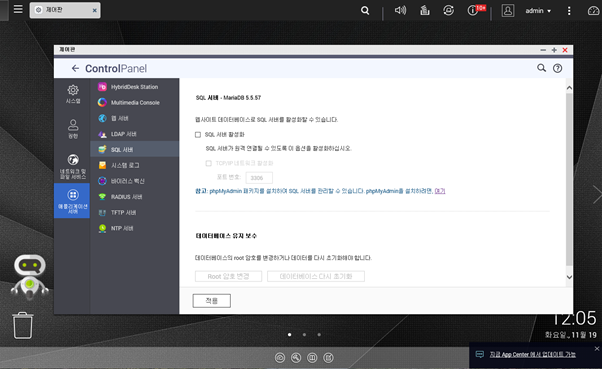The height and width of the screenshot is (369, 602).
Task: Expand the admin user dropdown
Action: pos(538,11)
